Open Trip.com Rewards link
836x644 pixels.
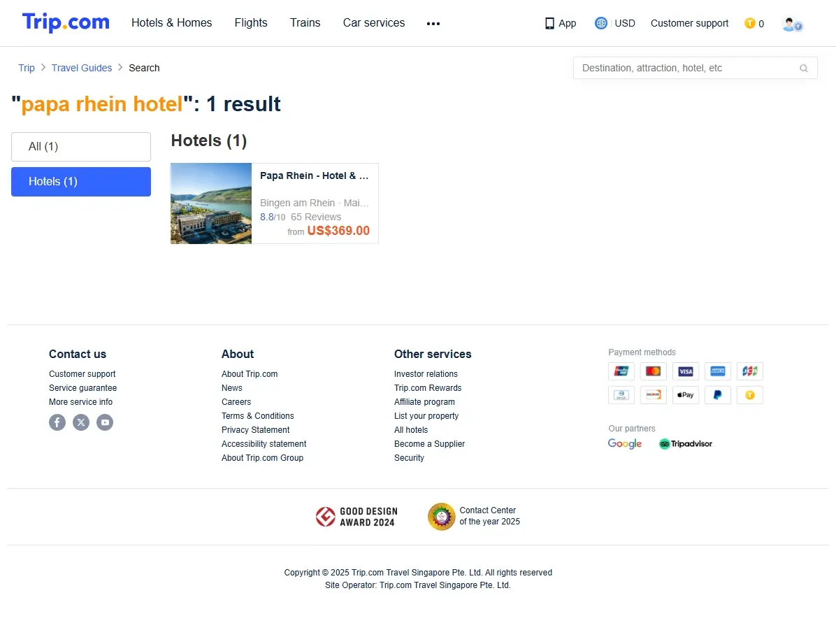click(428, 388)
